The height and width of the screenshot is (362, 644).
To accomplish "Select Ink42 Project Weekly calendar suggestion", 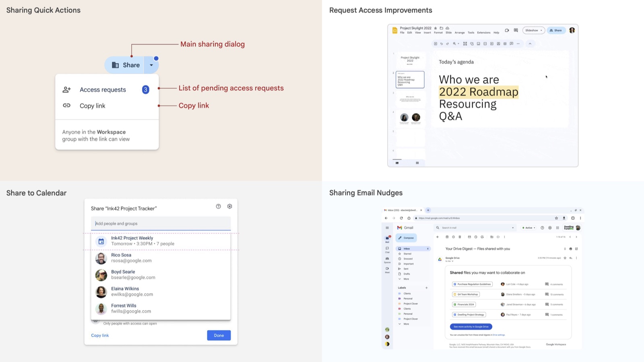I will [161, 241].
